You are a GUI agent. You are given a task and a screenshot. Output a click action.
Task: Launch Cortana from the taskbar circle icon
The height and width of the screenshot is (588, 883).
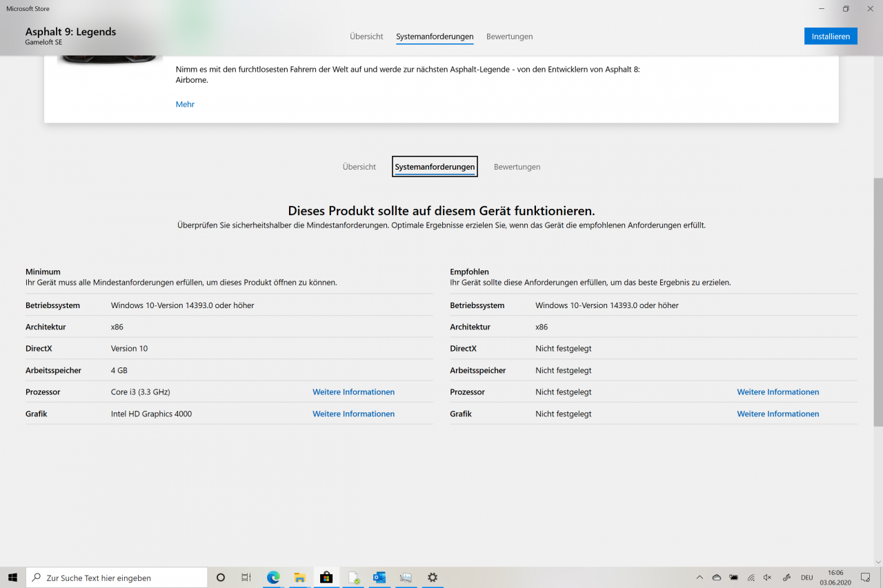(221, 578)
